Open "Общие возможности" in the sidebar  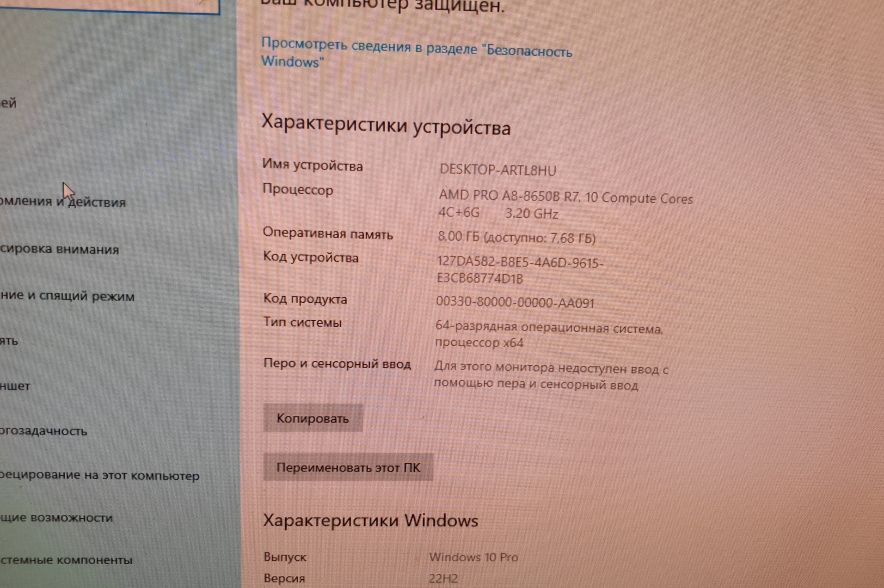pos(56,518)
